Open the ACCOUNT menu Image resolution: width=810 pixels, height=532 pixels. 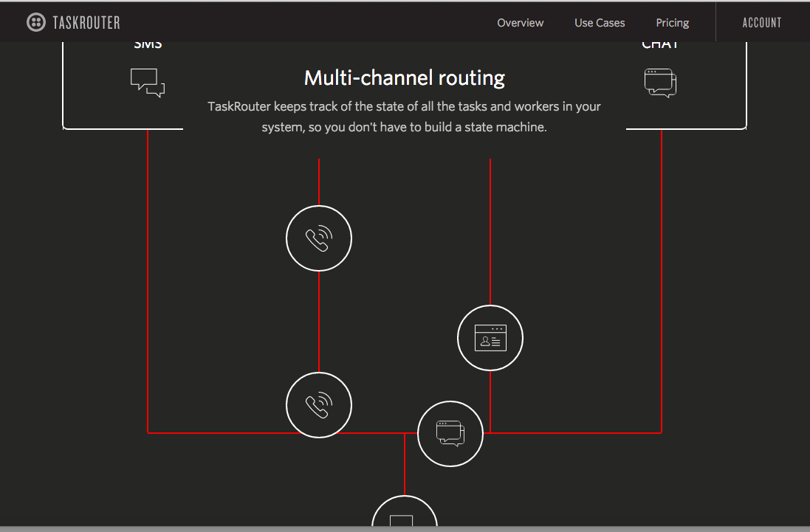[762, 23]
